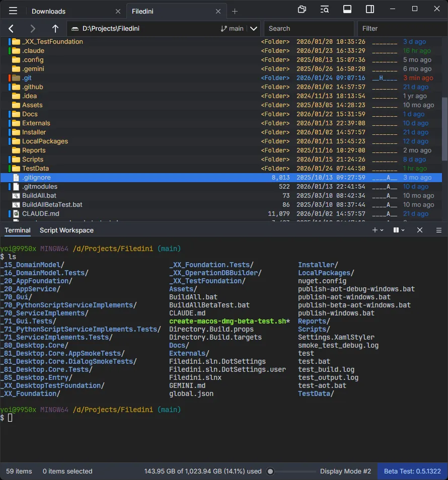448x480 pixels.
Task: Go up to the parent directory
Action: [55, 29]
